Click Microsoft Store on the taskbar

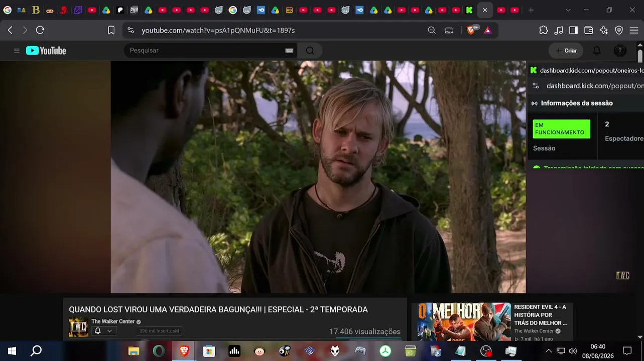pos(209,351)
